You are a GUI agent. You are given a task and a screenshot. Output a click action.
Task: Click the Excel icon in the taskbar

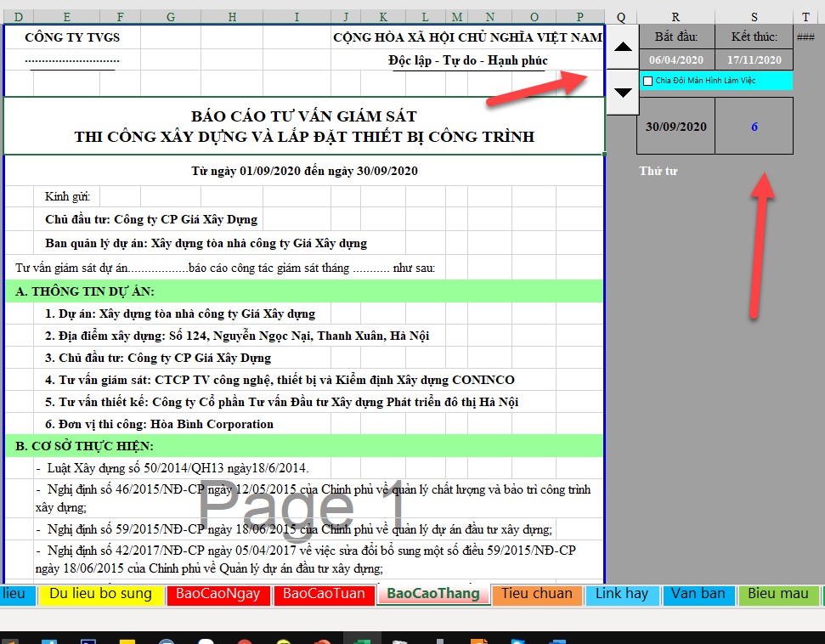[361, 638]
